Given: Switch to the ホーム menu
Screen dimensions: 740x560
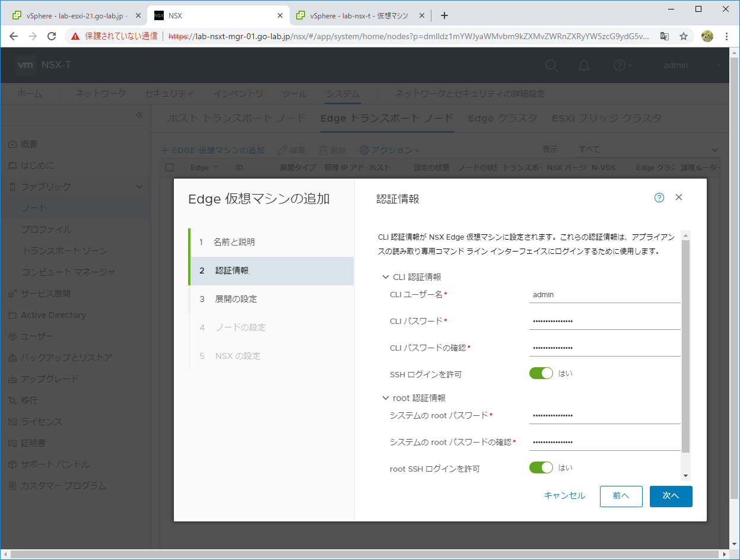Looking at the screenshot, I should [30, 94].
